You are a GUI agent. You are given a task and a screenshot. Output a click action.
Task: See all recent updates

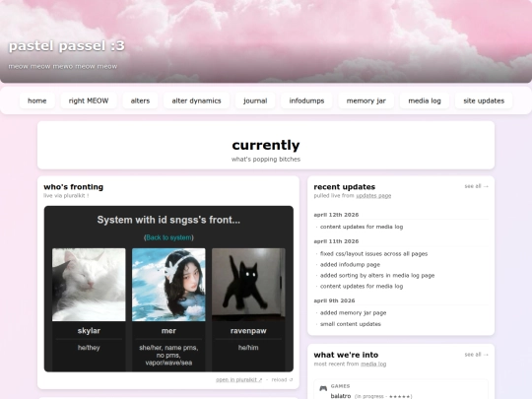tap(477, 186)
